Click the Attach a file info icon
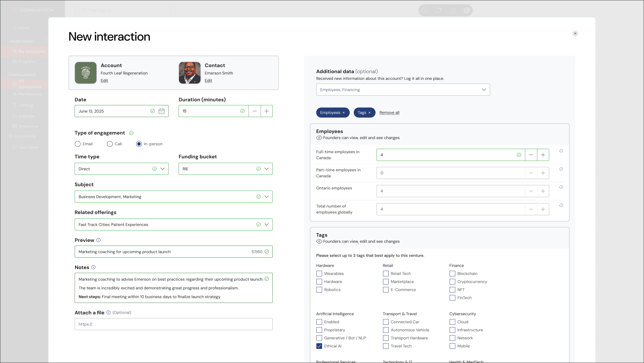Viewport: 644px width, 363px height. pos(109,313)
